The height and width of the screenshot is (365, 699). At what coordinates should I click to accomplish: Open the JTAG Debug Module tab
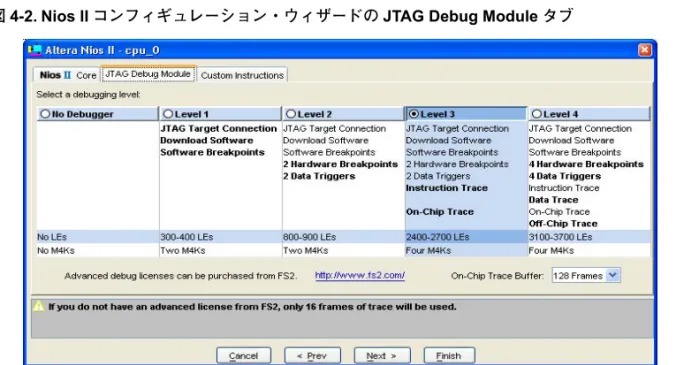pyautogui.click(x=148, y=74)
